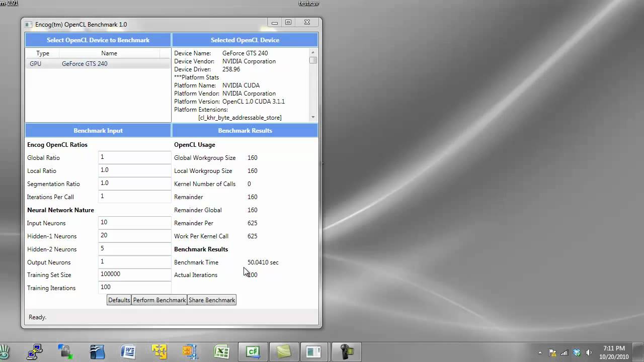Image resolution: width=644 pixels, height=362 pixels.
Task: Click the Hidden-1 Neurons field
Action: coord(135,236)
